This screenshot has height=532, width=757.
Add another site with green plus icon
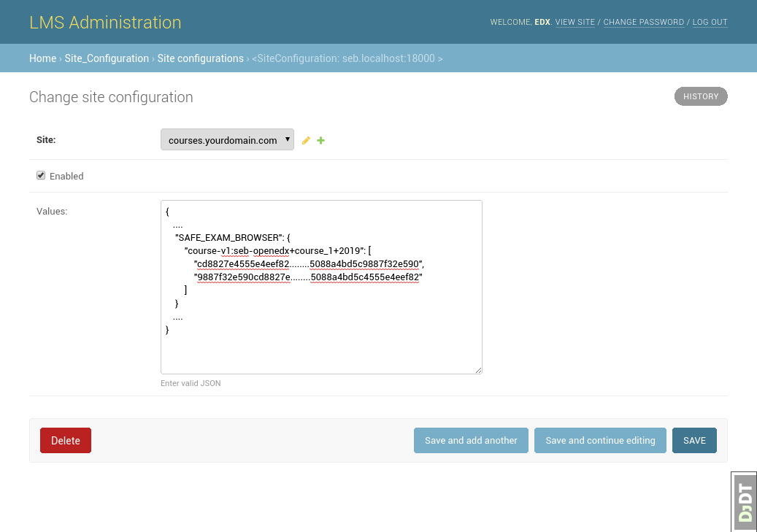pos(320,141)
